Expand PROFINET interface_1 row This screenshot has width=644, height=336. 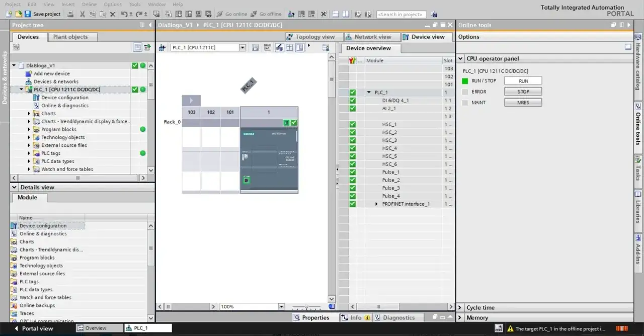(376, 204)
